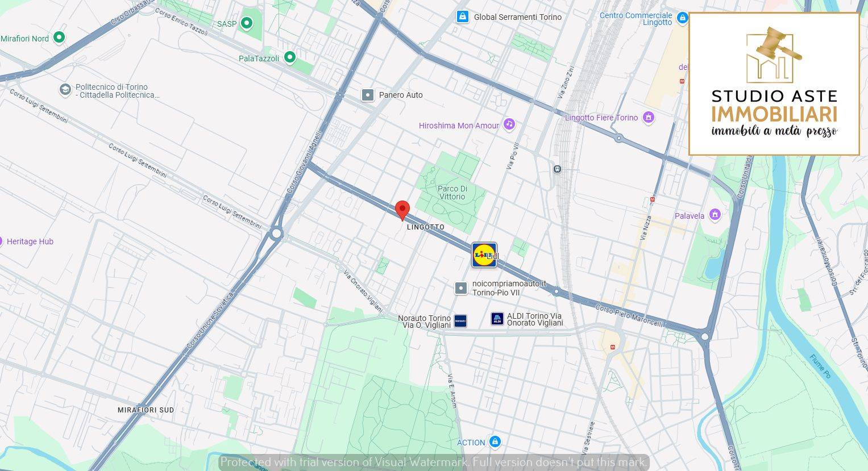The height and width of the screenshot is (471, 868).
Task: Click the Politecnico di Torino graduation cap icon
Action: click(65, 90)
